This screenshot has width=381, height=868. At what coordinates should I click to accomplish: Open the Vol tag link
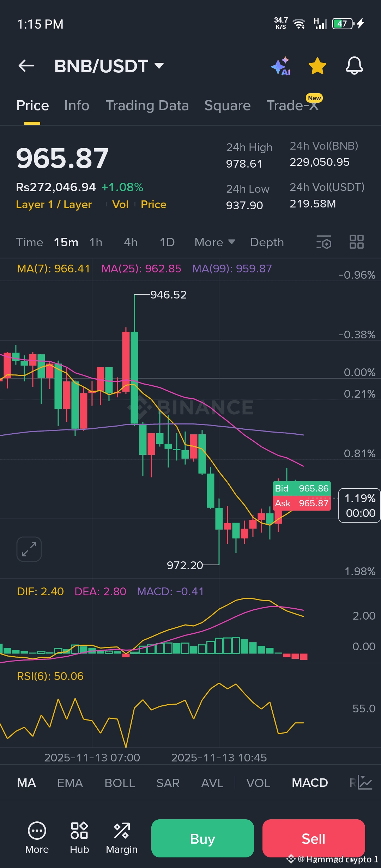click(x=120, y=205)
